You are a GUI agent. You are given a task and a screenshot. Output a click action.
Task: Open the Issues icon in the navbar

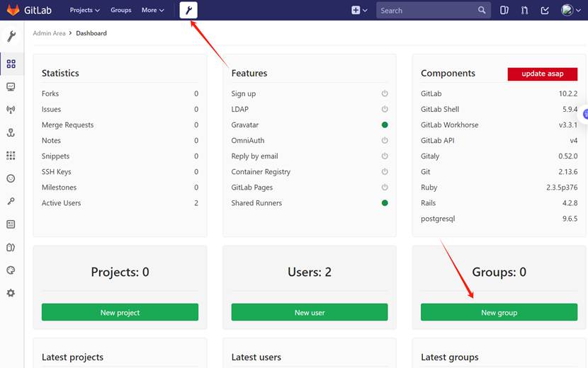[504, 10]
